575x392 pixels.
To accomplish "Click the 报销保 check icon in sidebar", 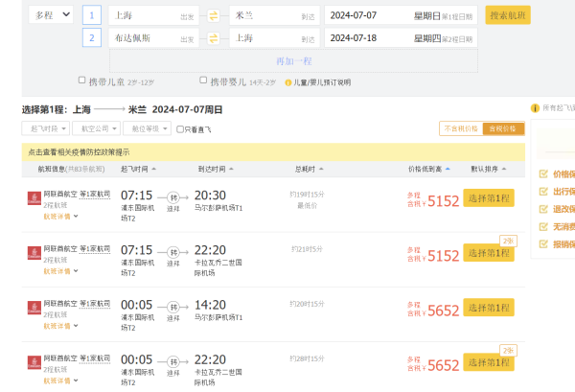I will [543, 243].
